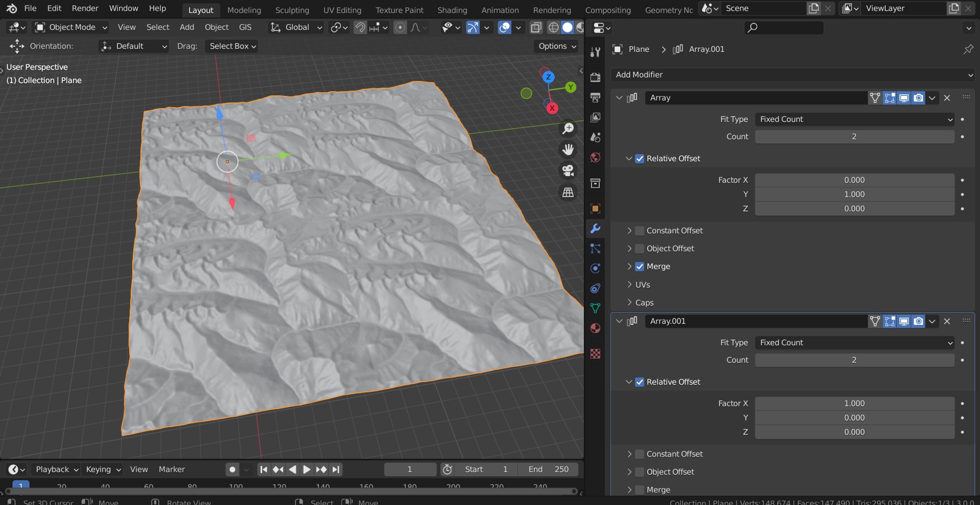980x505 pixels.
Task: Open the Modifier properties wrench tab
Action: (595, 229)
